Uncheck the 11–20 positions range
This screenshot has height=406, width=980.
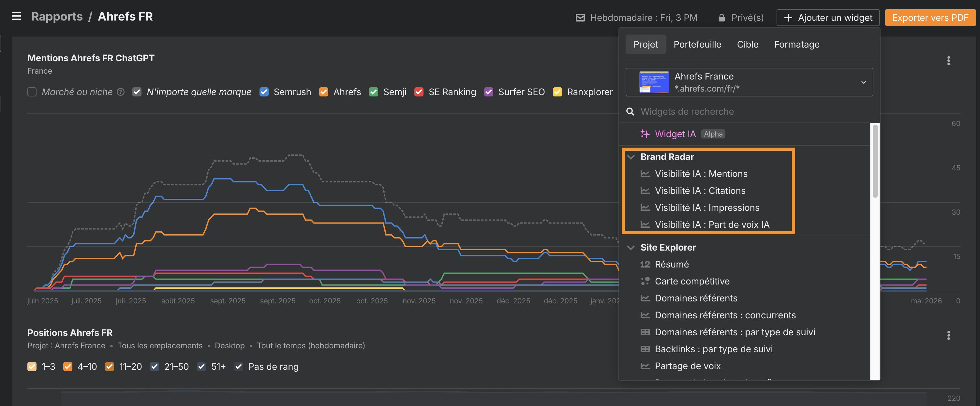(110, 367)
